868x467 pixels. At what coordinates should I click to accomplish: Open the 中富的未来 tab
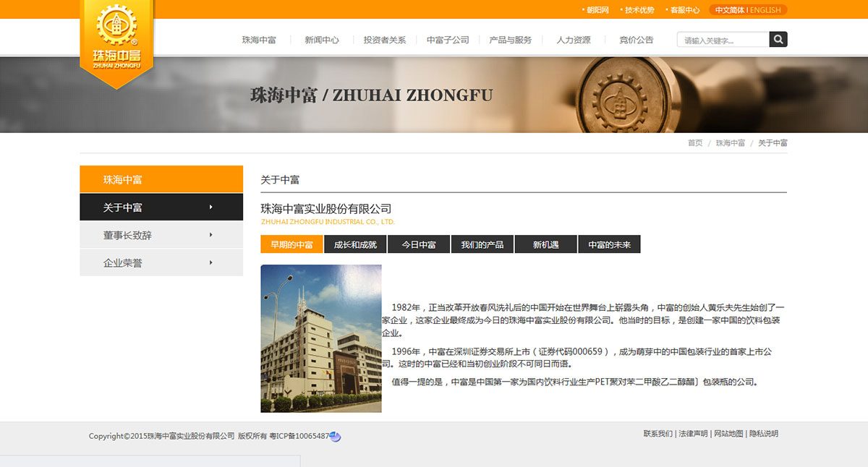(x=610, y=244)
